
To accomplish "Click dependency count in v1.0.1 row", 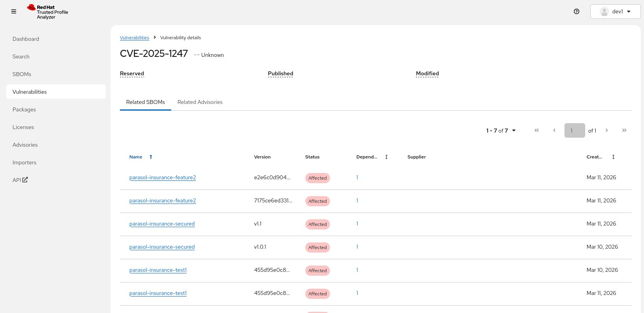I will [x=357, y=247].
